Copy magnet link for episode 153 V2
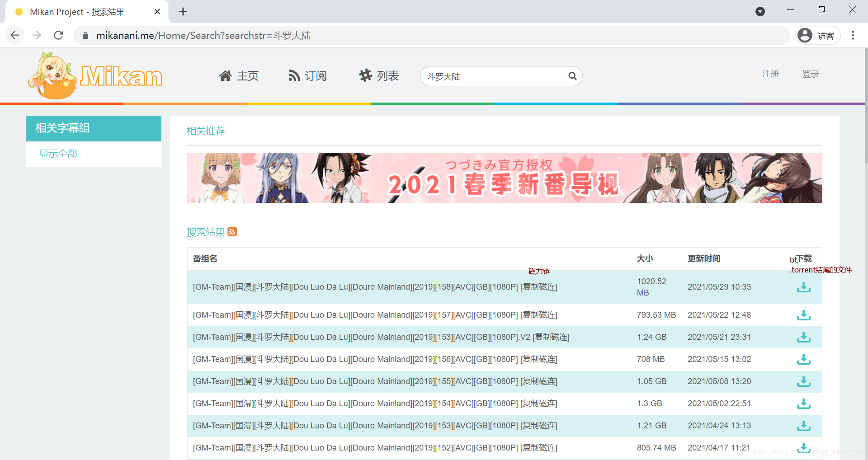 (551, 337)
